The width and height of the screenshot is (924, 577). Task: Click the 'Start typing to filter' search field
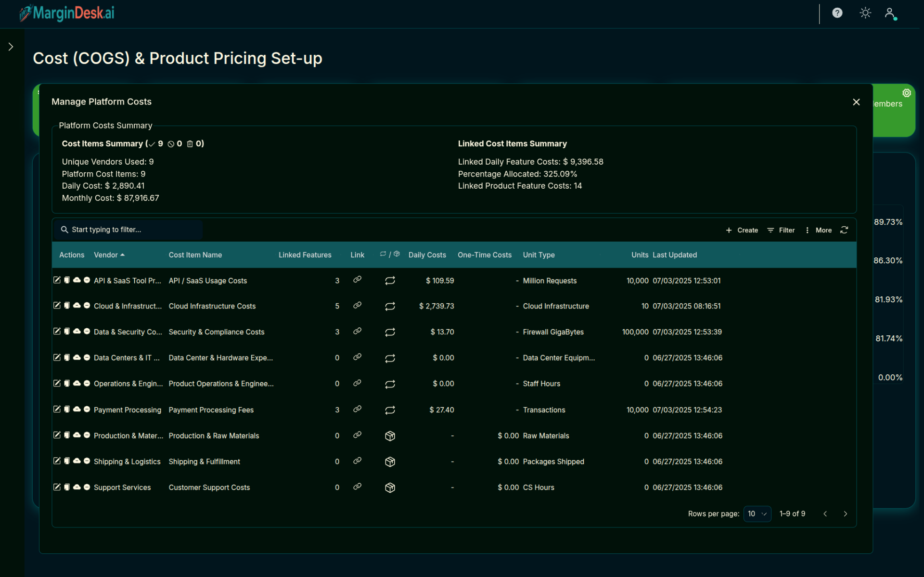pos(128,230)
